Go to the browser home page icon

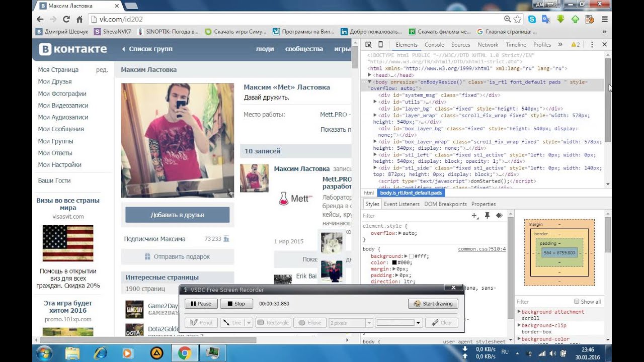pos(79,19)
